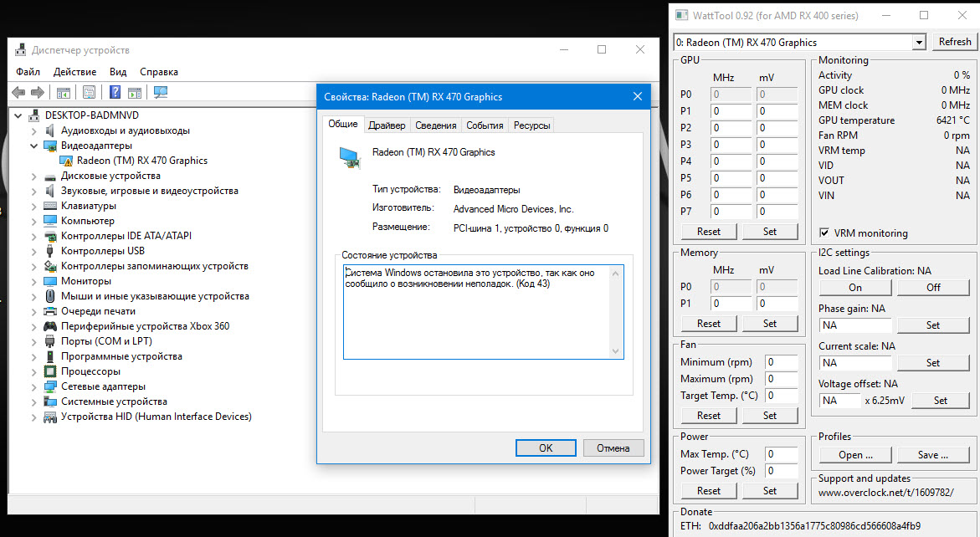980x537 pixels.
Task: Click the Disk drives category icon
Action: pos(50,176)
